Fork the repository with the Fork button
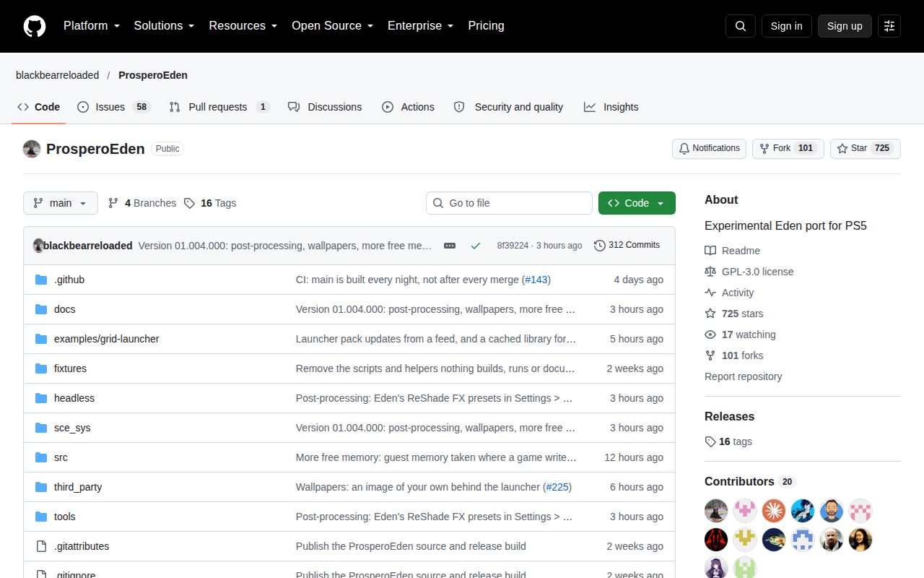Viewport: 924px width, 578px height. click(x=788, y=148)
